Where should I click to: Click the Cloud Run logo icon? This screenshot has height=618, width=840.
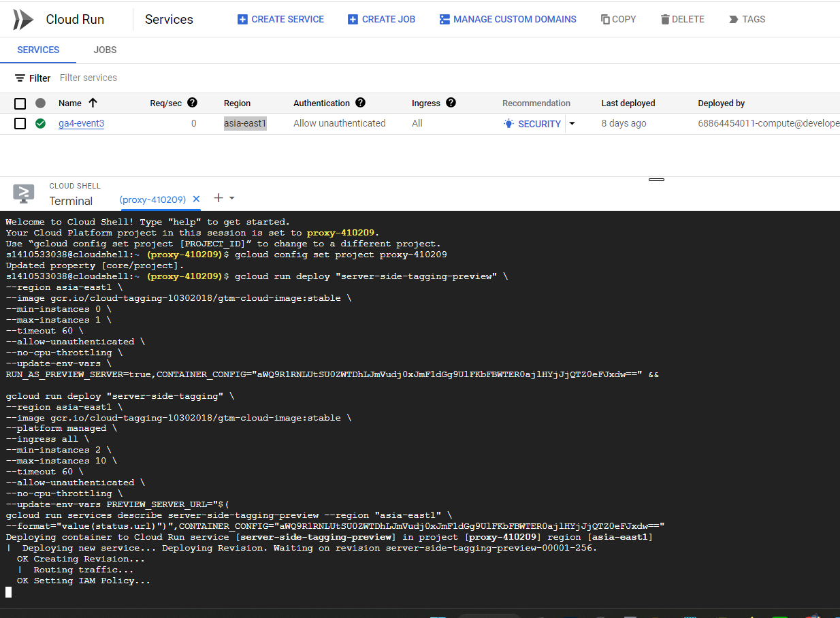tap(22, 19)
